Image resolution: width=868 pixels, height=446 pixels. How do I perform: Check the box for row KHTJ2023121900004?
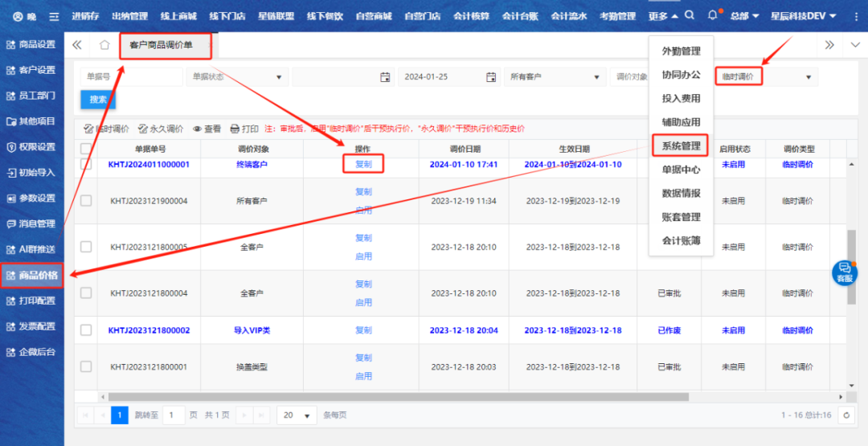pos(86,201)
